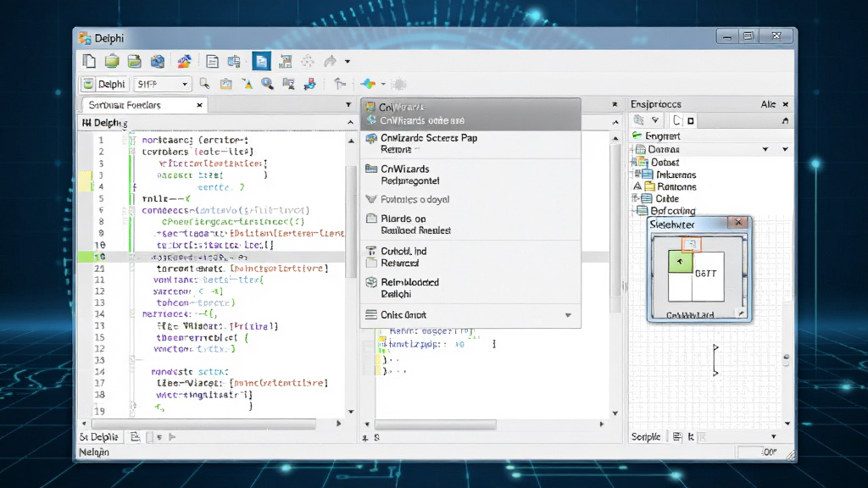
Task: Click the text page icon in top toolbar
Action: point(211,61)
